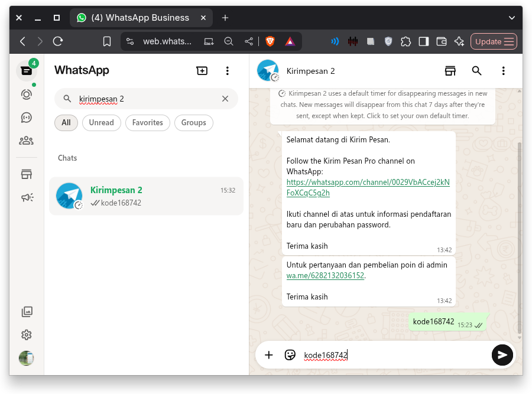The image size is (532, 394).
Task: Search within the Kirimpesan 2 chat
Action: (x=476, y=71)
